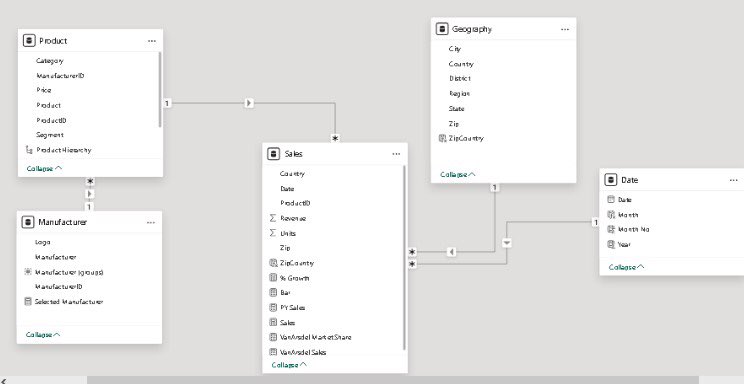Click the Month No column icon in Date
The width and height of the screenshot is (744, 384).
coord(611,229)
